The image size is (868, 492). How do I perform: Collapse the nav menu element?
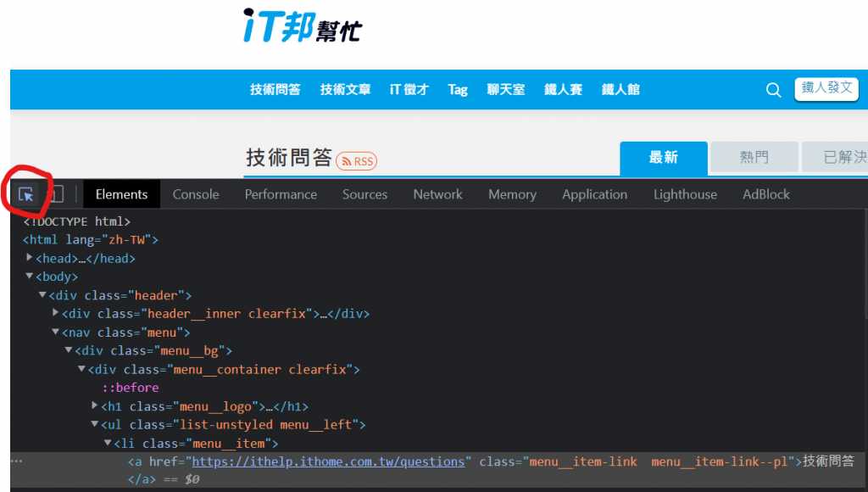pos(56,333)
